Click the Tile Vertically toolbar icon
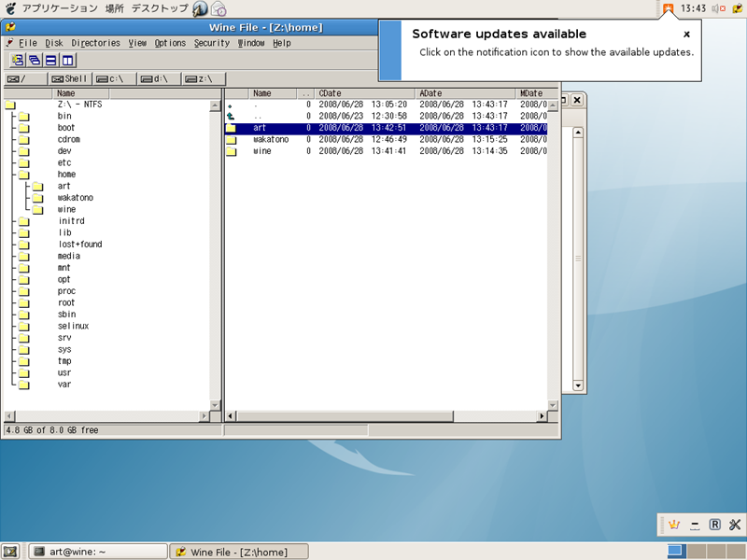Viewport: 747px width, 560px height. tap(67, 60)
